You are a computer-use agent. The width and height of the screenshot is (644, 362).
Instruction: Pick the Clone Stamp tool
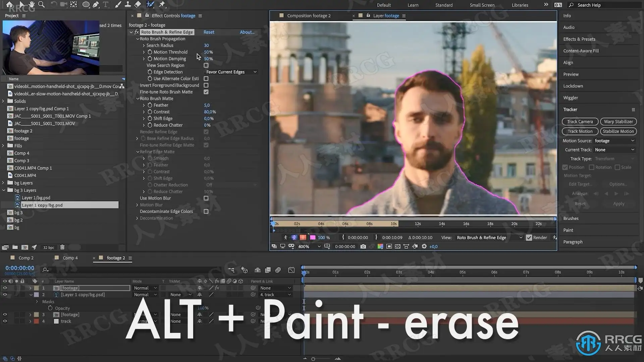(x=128, y=4)
